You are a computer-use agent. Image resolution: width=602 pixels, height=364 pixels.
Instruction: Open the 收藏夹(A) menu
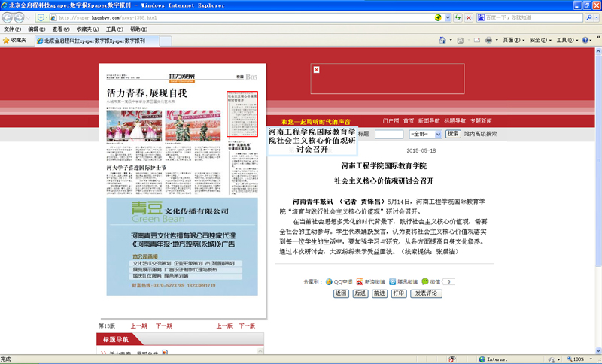87,29
